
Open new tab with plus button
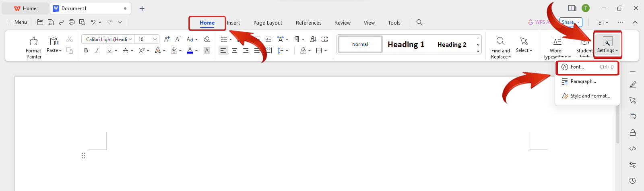point(142,8)
